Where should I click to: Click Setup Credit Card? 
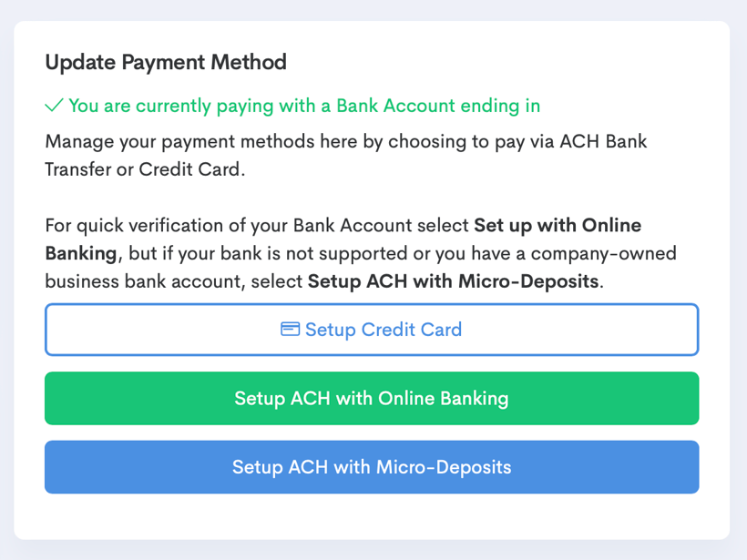tap(372, 330)
